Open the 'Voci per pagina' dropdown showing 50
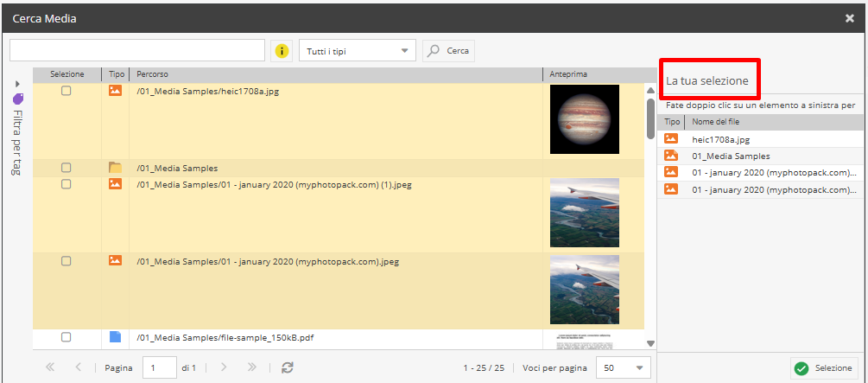Image resolution: width=868 pixels, height=383 pixels. click(624, 367)
